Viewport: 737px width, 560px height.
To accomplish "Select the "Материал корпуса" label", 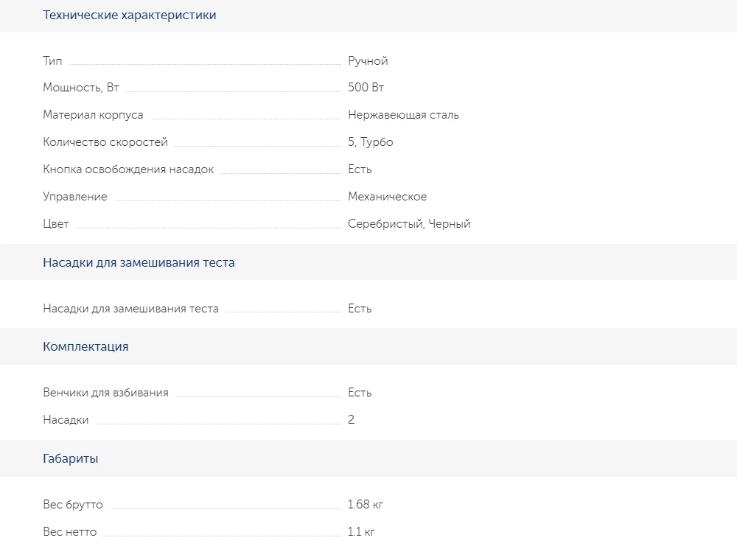I will [x=93, y=115].
